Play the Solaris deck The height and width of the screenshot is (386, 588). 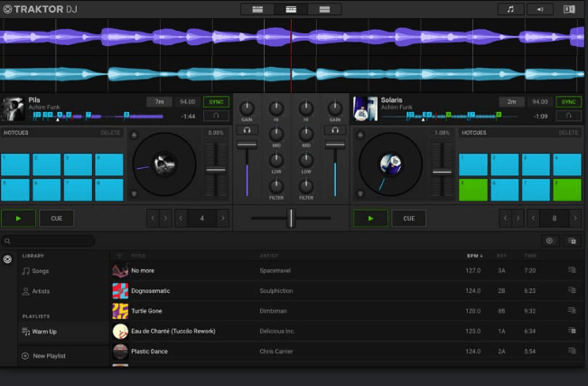pyautogui.click(x=371, y=218)
